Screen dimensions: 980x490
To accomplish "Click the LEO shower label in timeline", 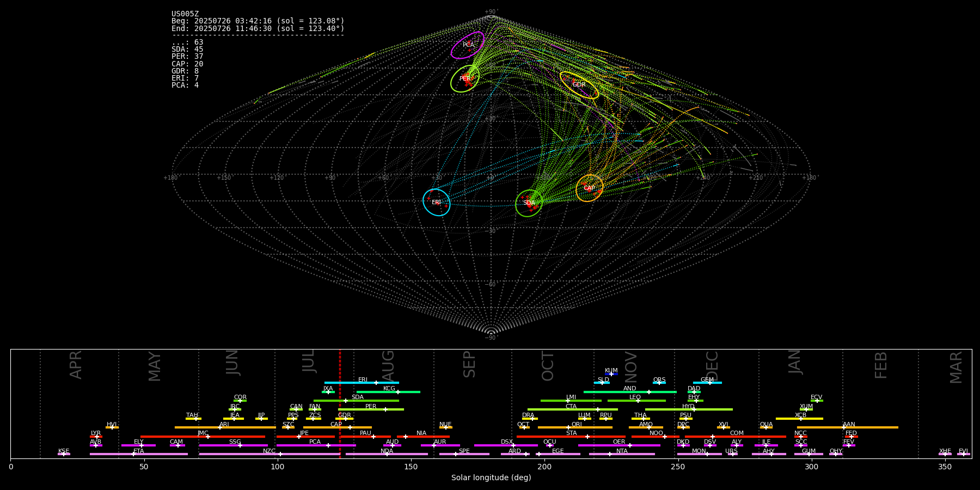I will 635,397.
